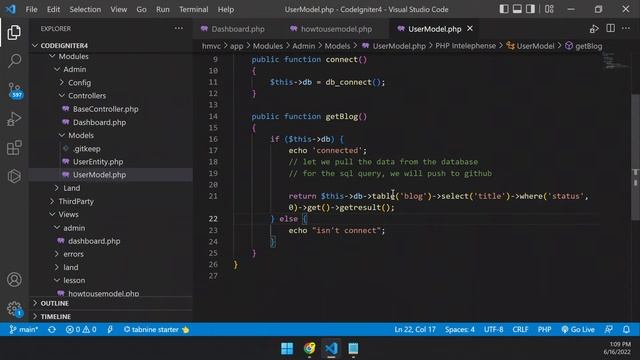Open the File menu
This screenshot has height=360, width=640.
(x=31, y=9)
